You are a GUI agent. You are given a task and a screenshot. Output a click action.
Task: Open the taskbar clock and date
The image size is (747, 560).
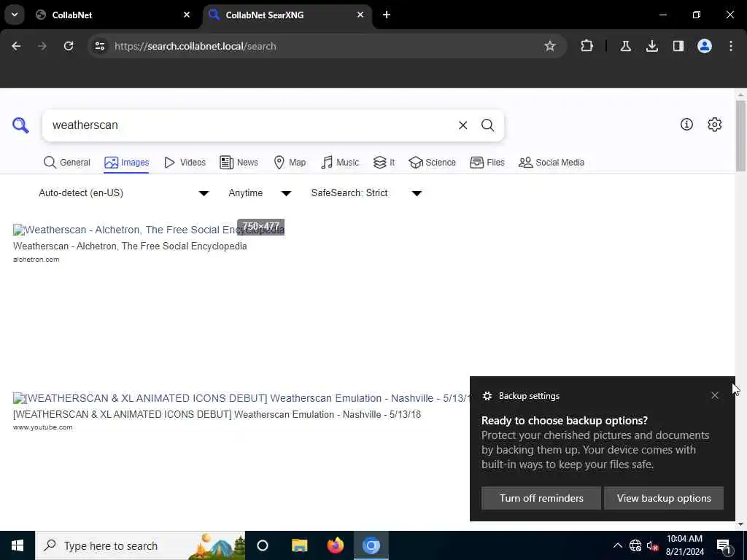coord(684,545)
